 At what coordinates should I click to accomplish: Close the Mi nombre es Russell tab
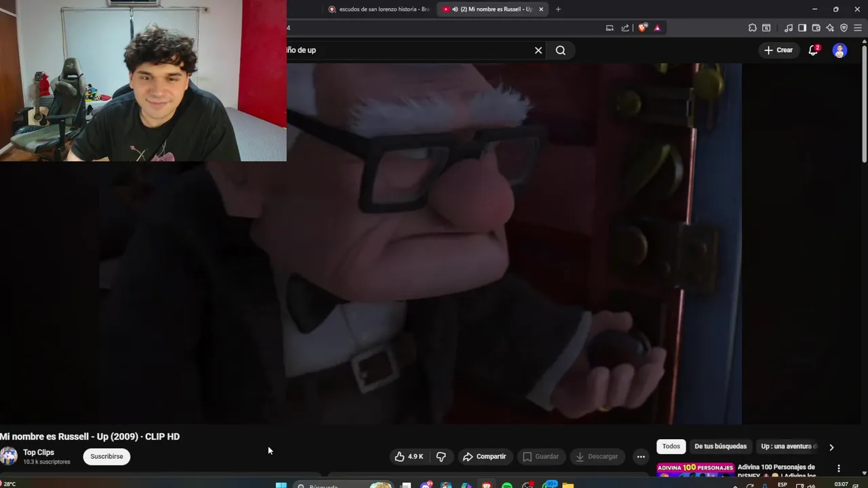(541, 9)
